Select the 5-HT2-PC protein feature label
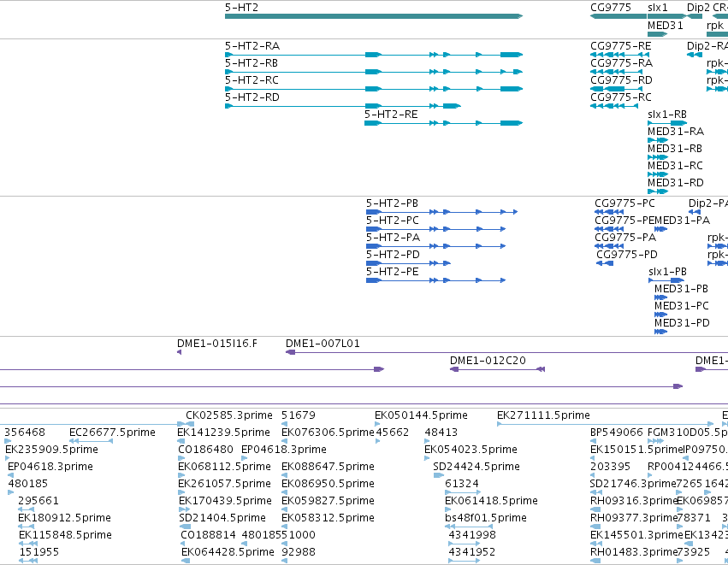The height and width of the screenshot is (565, 728). point(393,221)
